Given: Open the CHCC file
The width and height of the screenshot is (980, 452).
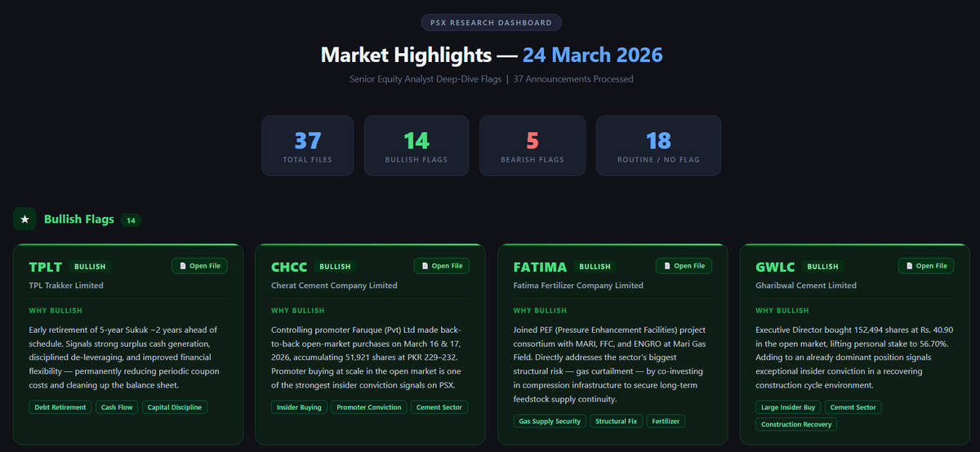Looking at the screenshot, I should click(x=442, y=266).
